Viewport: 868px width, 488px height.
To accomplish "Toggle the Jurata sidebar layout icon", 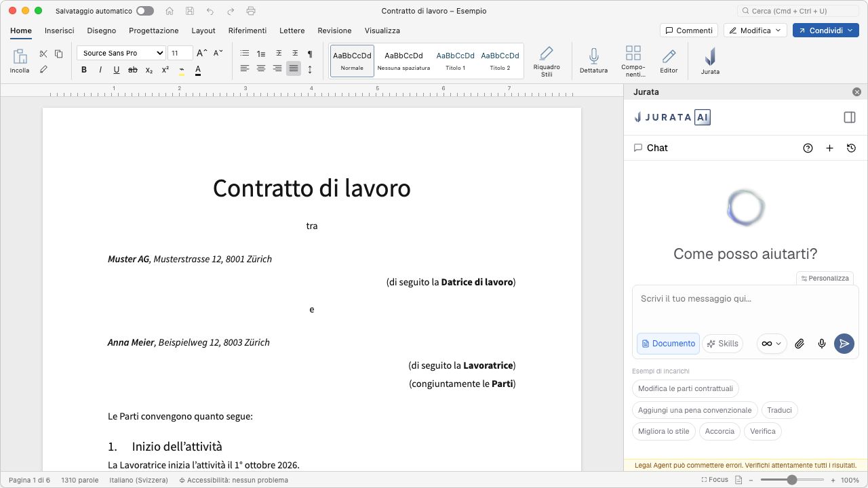I will pos(850,117).
